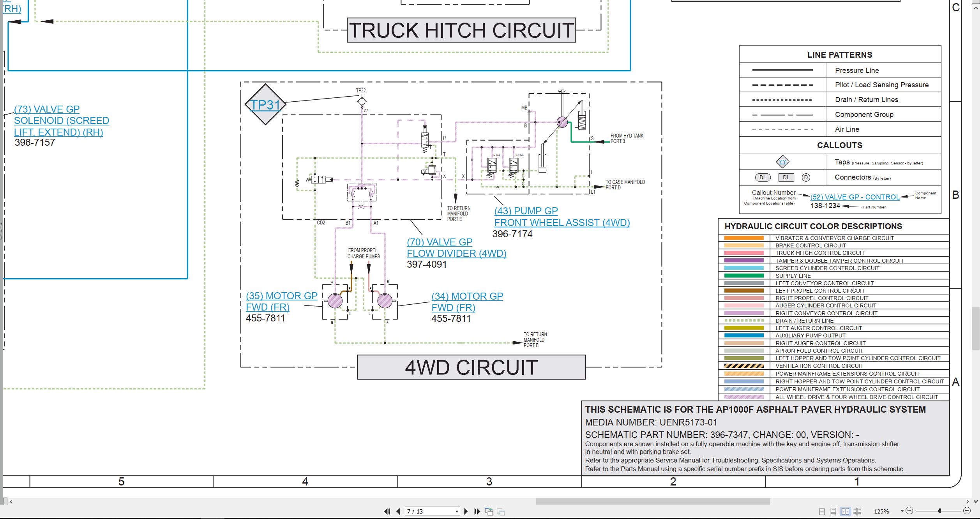Click the zoom in plus button
The width and height of the screenshot is (980, 519).
click(x=967, y=510)
